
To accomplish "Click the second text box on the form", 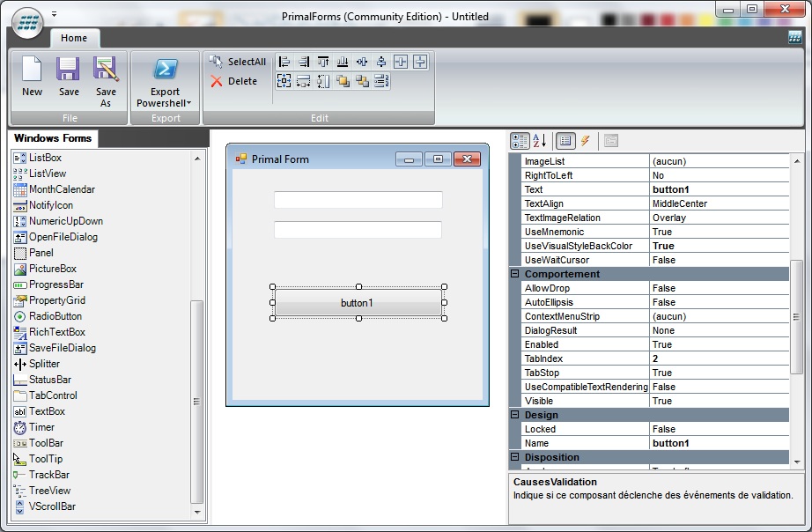I will click(358, 230).
